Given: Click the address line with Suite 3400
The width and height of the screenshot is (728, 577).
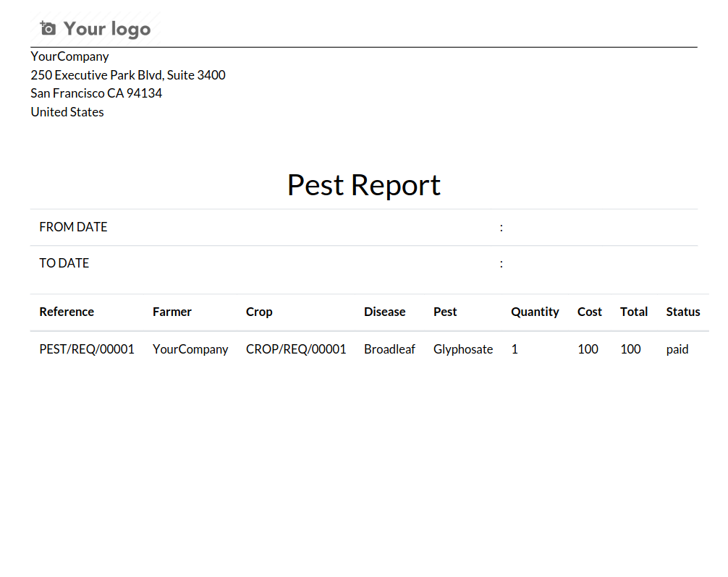Looking at the screenshot, I should pyautogui.click(x=128, y=75).
